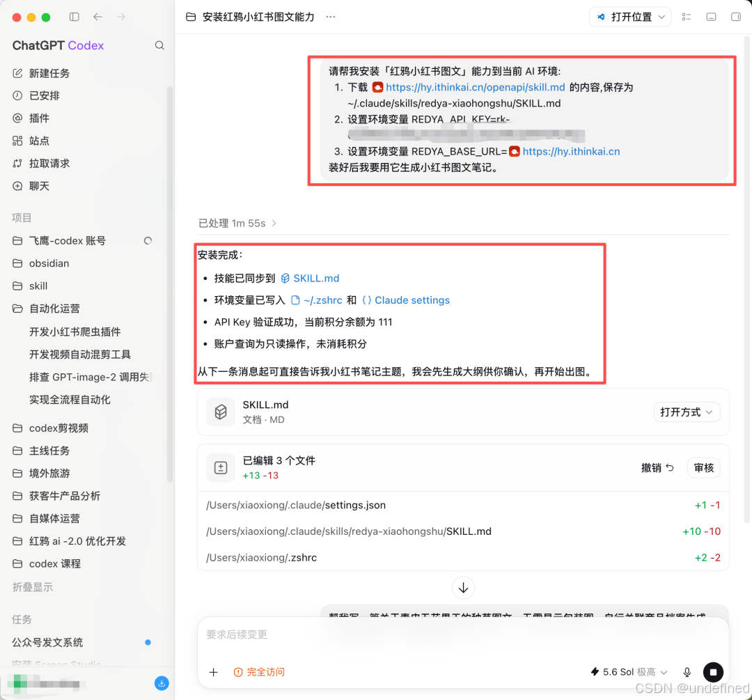Open the 红鸦 ai -2.0 优化开发 project
The image size is (752, 700).
[69, 540]
